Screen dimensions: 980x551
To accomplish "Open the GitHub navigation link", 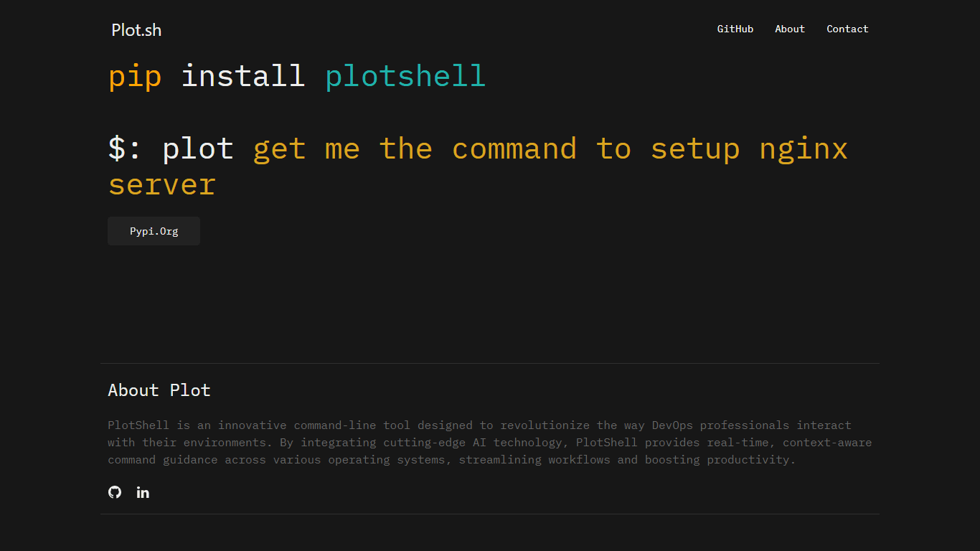I will pos(735,29).
